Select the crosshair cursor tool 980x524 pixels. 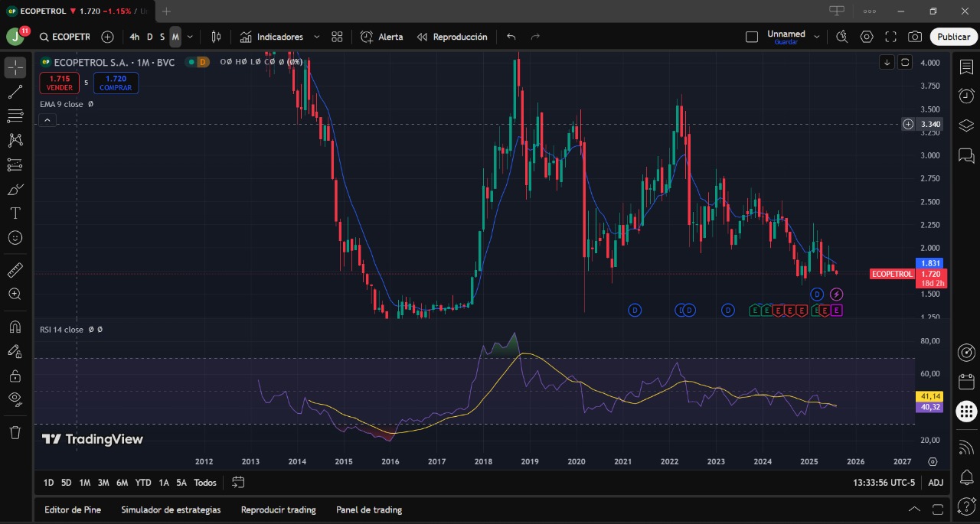click(15, 67)
